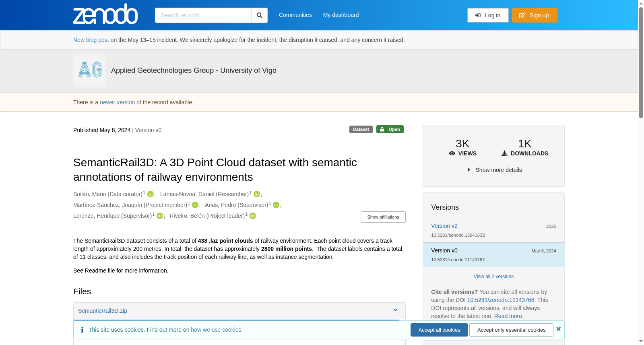Viewport: 644px width, 345px height.
Task: Open Communities in the top navigation
Action: (295, 15)
